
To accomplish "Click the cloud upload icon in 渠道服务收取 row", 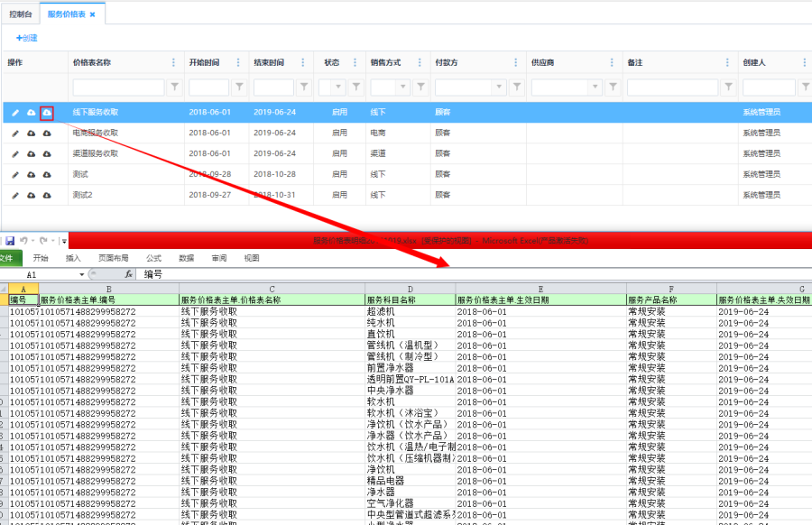I will [31, 154].
